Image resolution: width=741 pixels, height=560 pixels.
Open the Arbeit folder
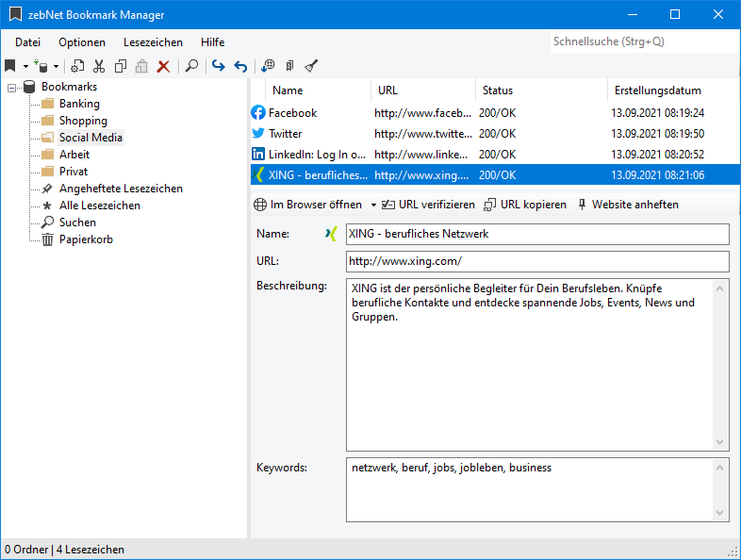74,155
